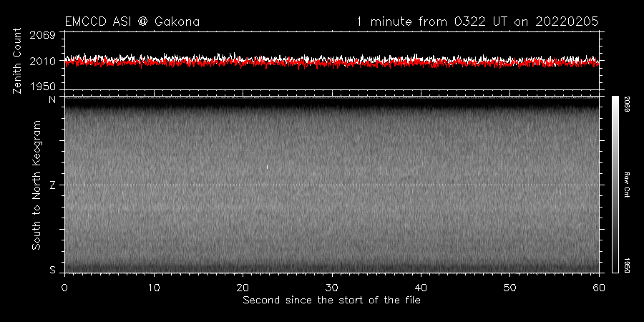This screenshot has width=644, height=322.
Task: Click the Z zenith marker on keogram axis
Action: 52,185
